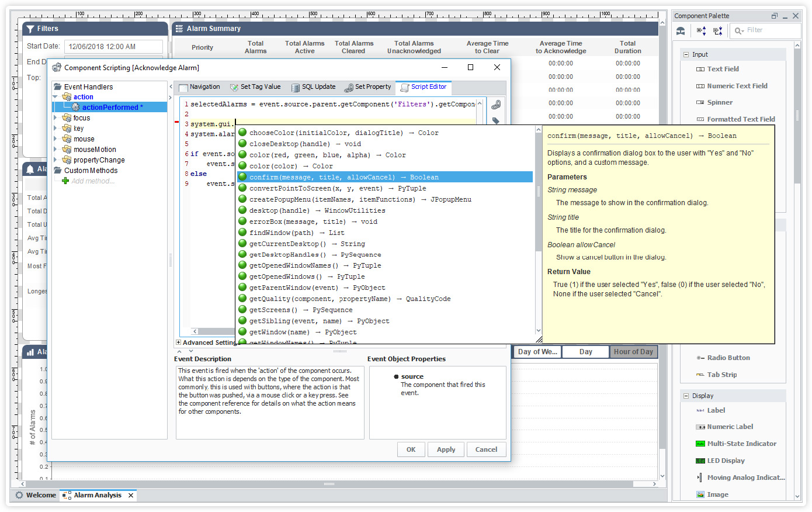Viewport: 812px width, 512px height.
Task: Select the Day view toggle button
Action: [585, 352]
